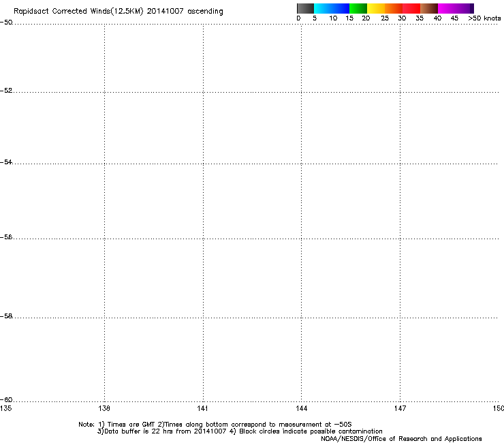The height and width of the screenshot is (443, 504).
Task: Click the cyan-blue 5-15 knots color swatch
Action: coord(332,8)
